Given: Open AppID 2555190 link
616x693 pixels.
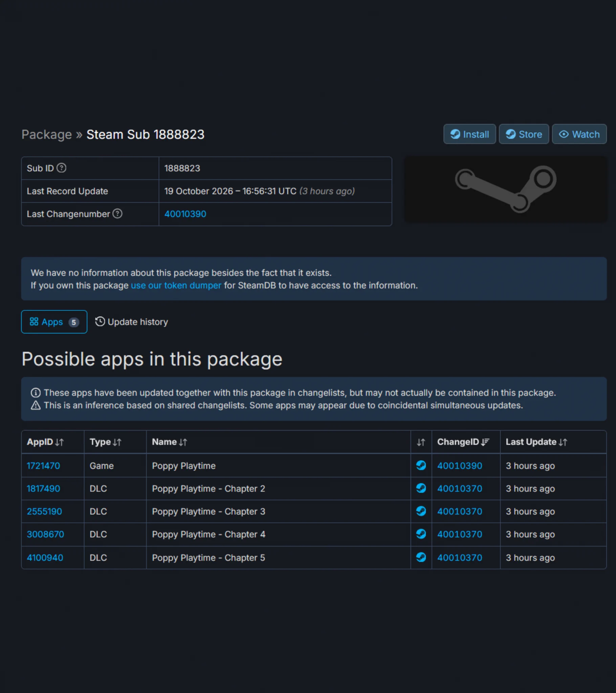Looking at the screenshot, I should click(44, 511).
